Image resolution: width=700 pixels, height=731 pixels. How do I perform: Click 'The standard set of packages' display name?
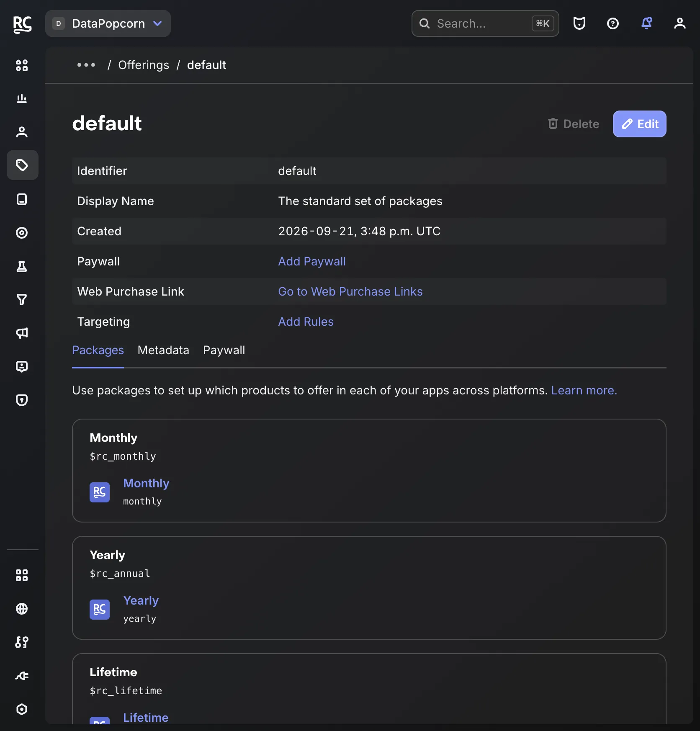pos(360,201)
